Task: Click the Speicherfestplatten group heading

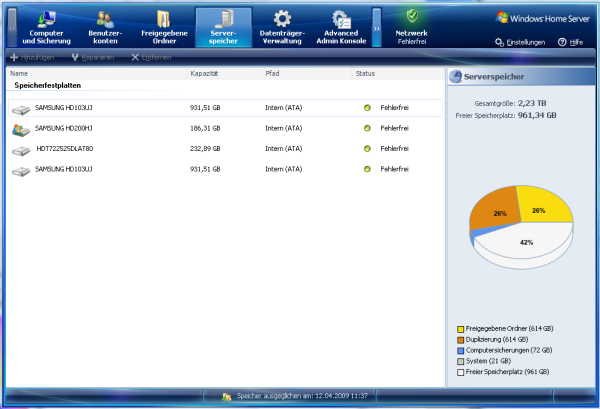Action: click(x=48, y=85)
